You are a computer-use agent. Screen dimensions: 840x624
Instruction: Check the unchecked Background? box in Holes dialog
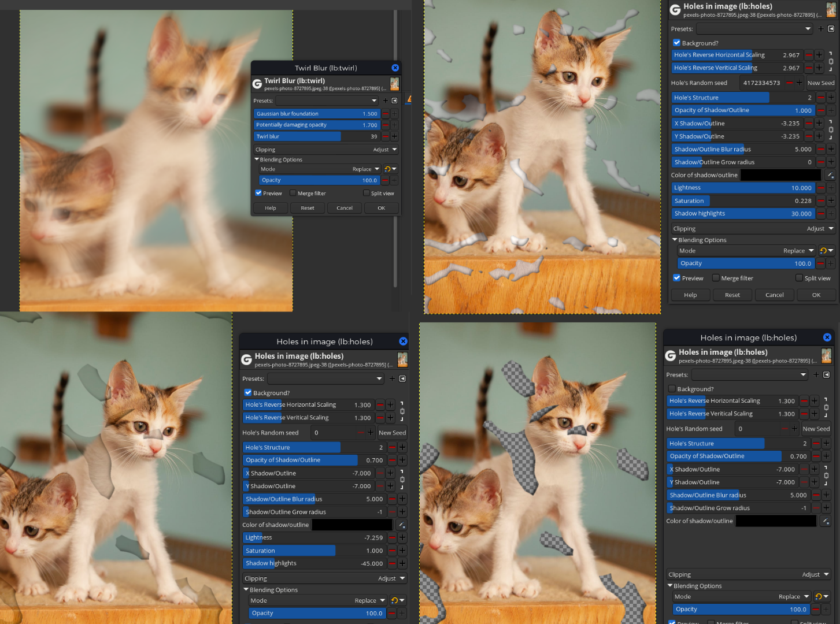pos(672,389)
